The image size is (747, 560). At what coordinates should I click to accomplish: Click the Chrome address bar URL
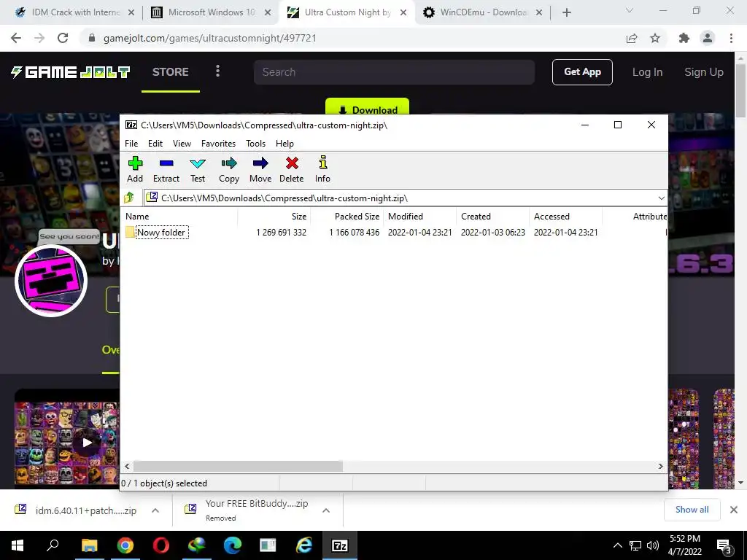click(210, 38)
